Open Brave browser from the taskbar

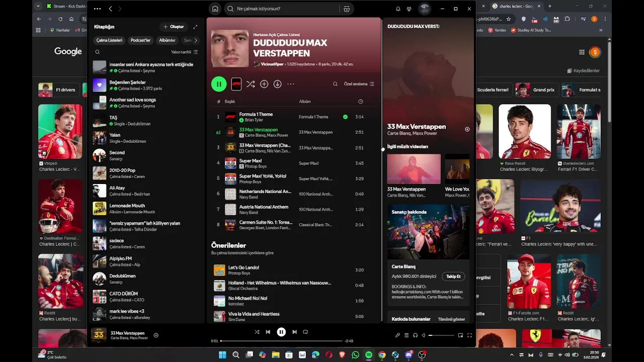(x=342, y=355)
